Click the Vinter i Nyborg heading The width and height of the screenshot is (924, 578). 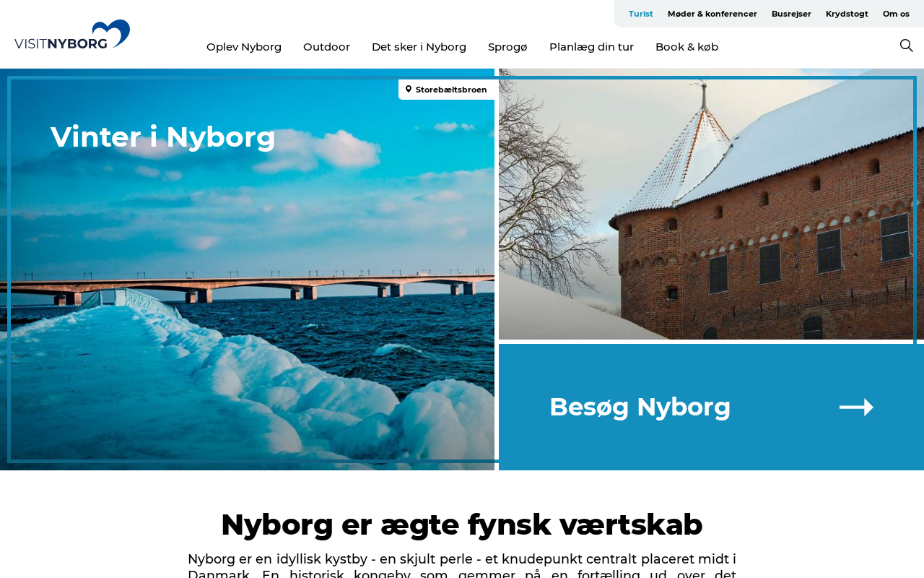[163, 137]
